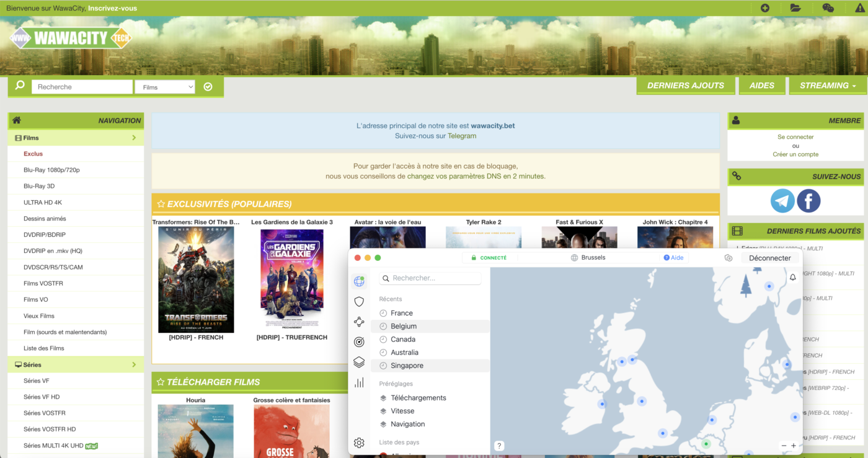
Task: Zoom out the VPN map with minus button
Action: coord(784,446)
